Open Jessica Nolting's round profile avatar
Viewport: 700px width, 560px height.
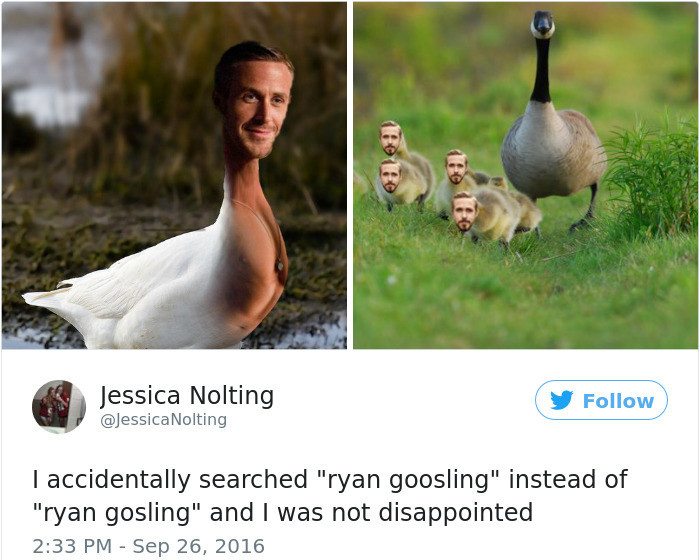(58, 406)
